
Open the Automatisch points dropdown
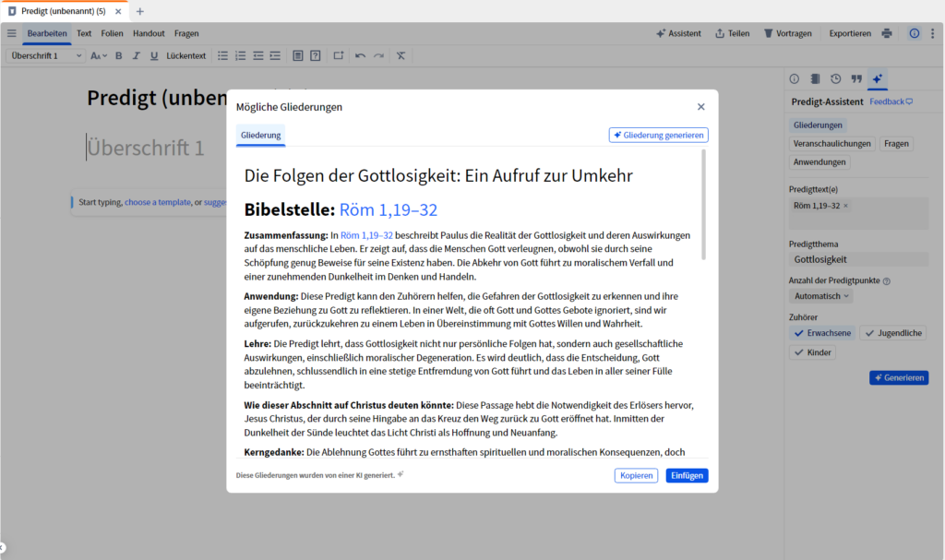820,296
